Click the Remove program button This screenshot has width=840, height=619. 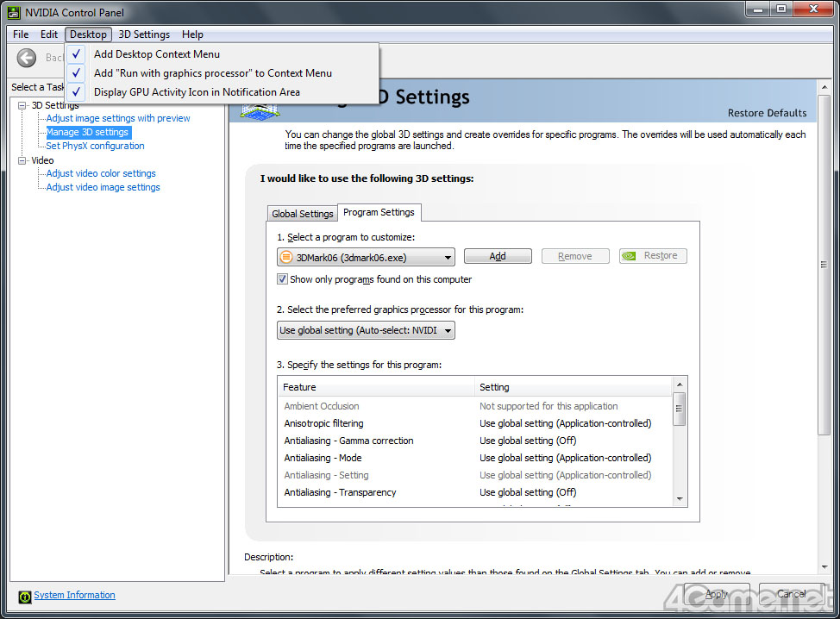pos(575,256)
